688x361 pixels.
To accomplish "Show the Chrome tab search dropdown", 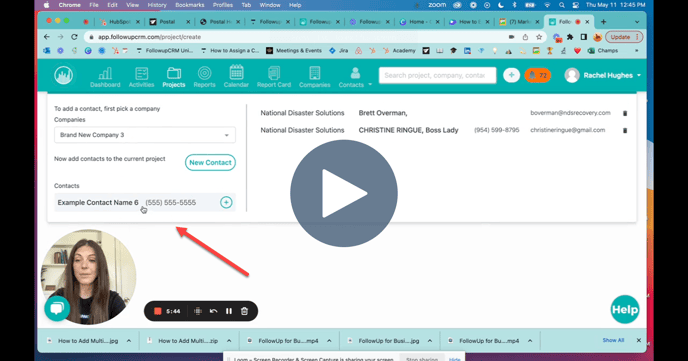I will click(637, 22).
